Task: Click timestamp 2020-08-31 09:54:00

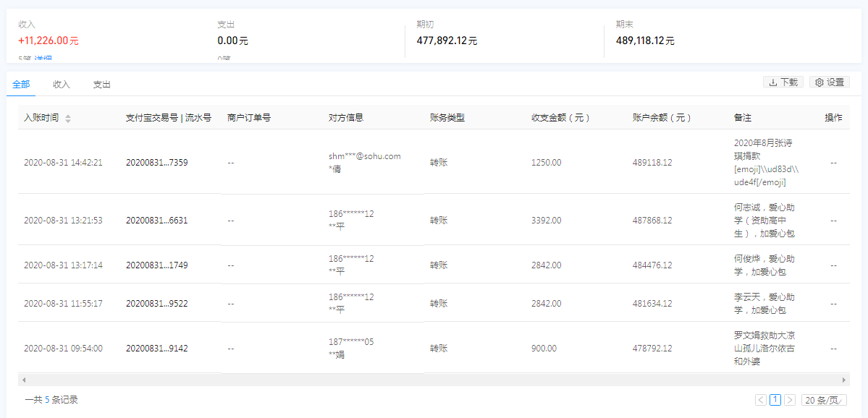Action: pyautogui.click(x=63, y=349)
